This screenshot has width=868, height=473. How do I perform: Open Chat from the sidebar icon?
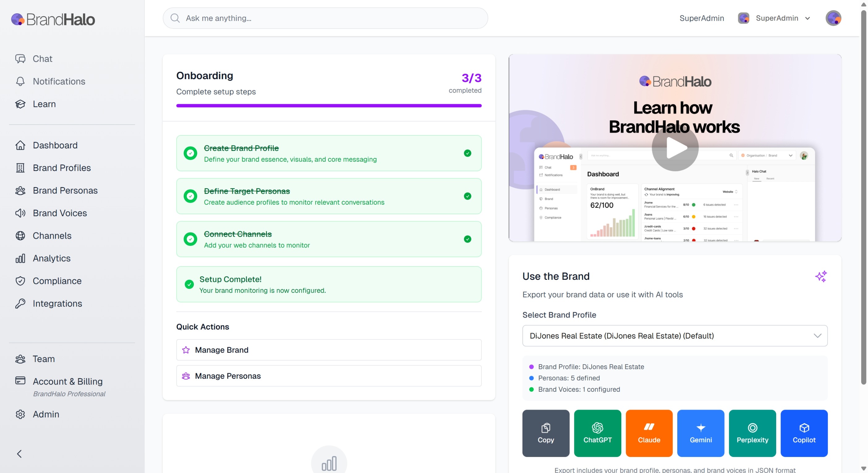[20, 59]
